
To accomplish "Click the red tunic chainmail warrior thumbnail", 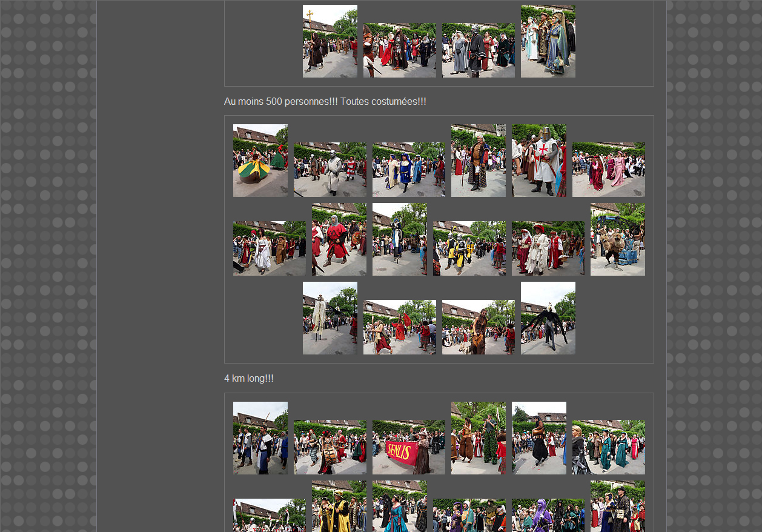I will coord(339,239).
